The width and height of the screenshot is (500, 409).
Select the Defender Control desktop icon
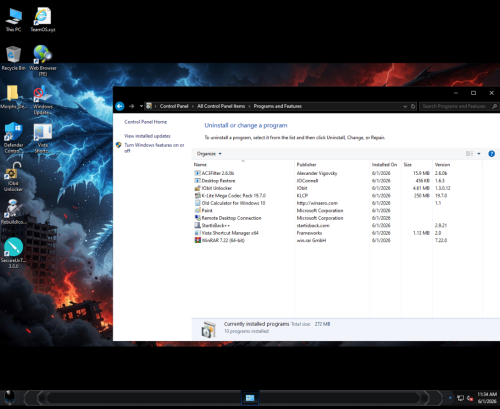(14, 137)
